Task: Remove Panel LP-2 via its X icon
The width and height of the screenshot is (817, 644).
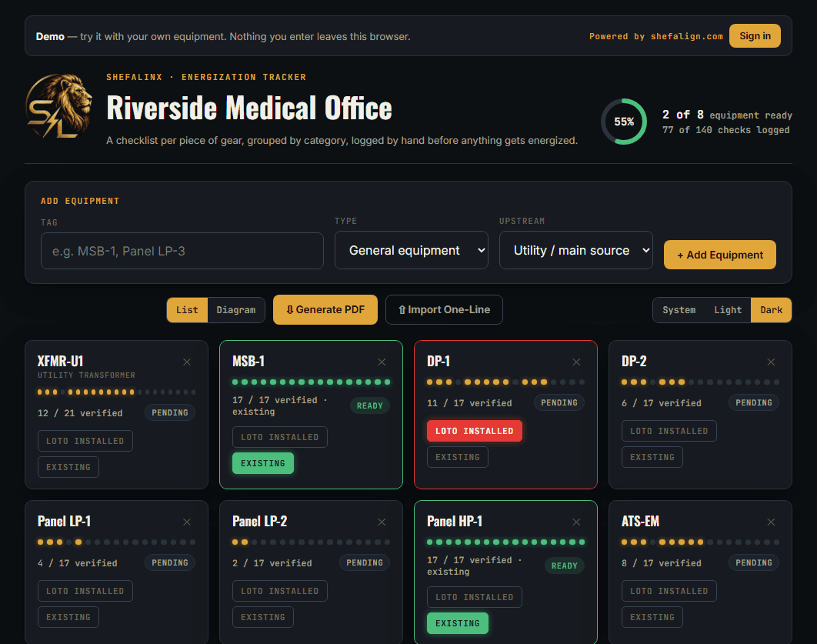Action: point(382,522)
